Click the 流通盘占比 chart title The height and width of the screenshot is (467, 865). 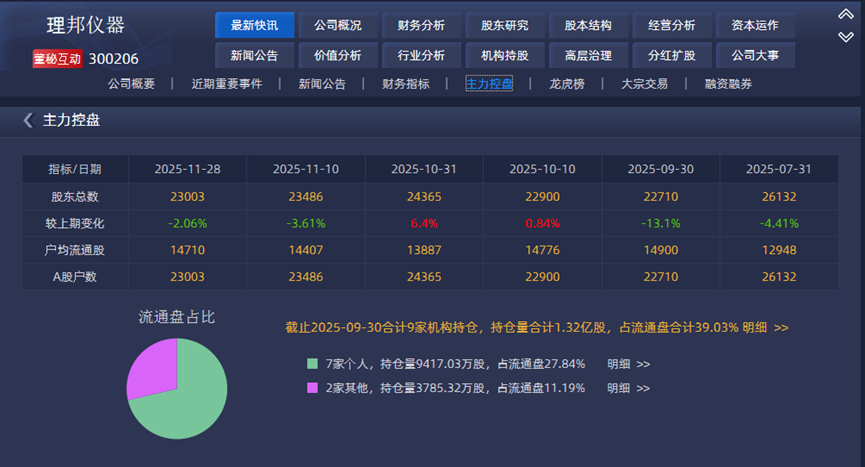(x=177, y=317)
